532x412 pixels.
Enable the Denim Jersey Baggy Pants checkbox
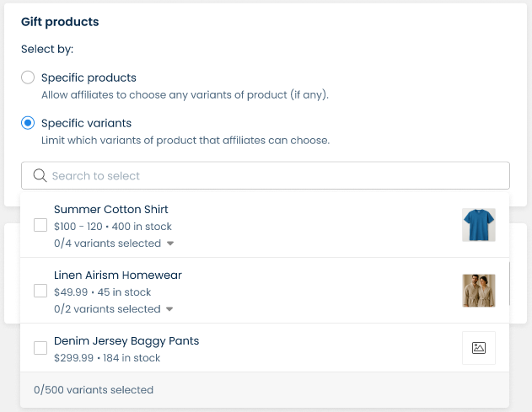40,348
